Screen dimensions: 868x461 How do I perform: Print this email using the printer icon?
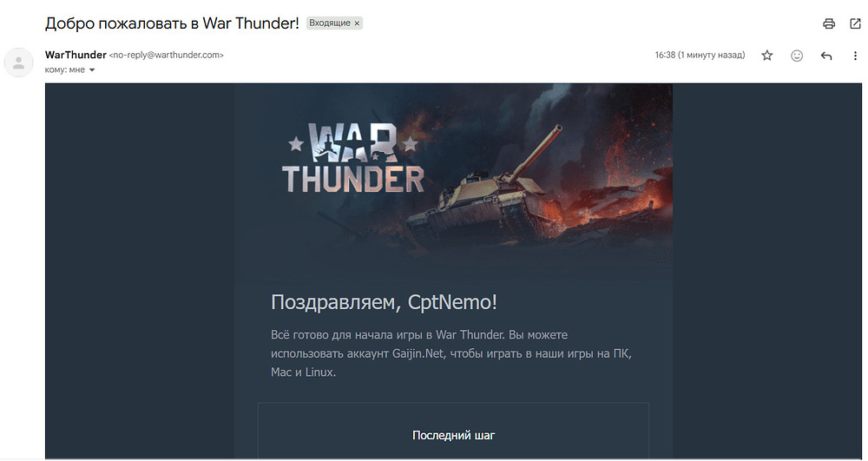pos(829,23)
